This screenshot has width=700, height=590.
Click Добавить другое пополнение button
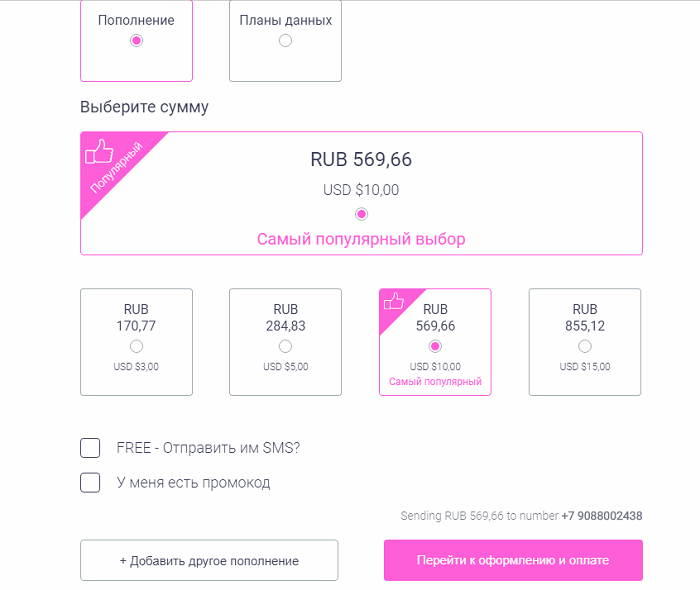[x=209, y=561]
